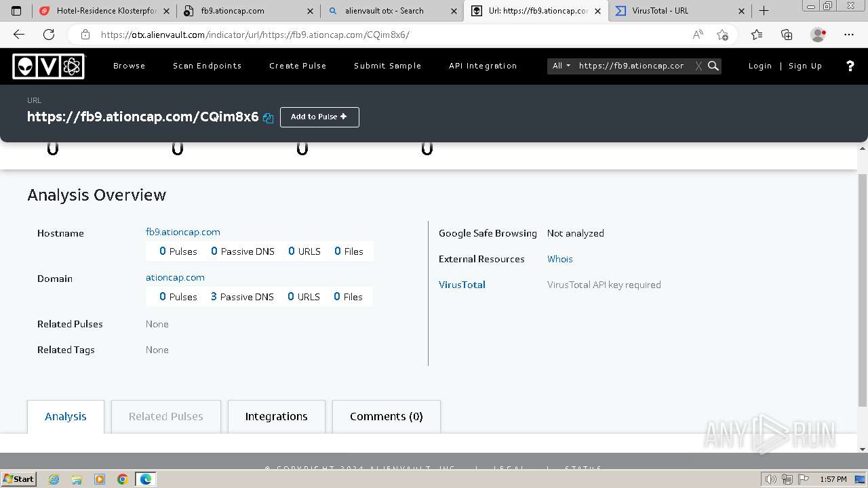Open Internet Explorer from taskbar

point(54,479)
